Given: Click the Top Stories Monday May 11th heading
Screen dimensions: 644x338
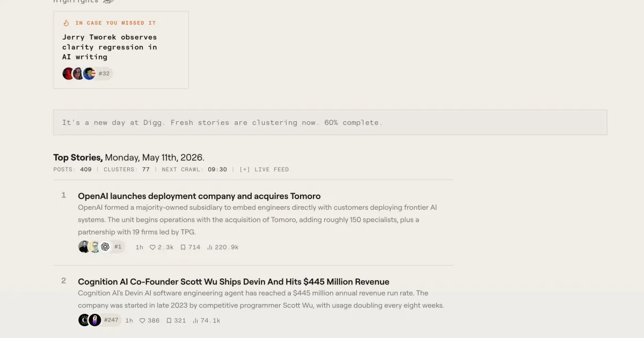Looking at the screenshot, I should coord(129,157).
